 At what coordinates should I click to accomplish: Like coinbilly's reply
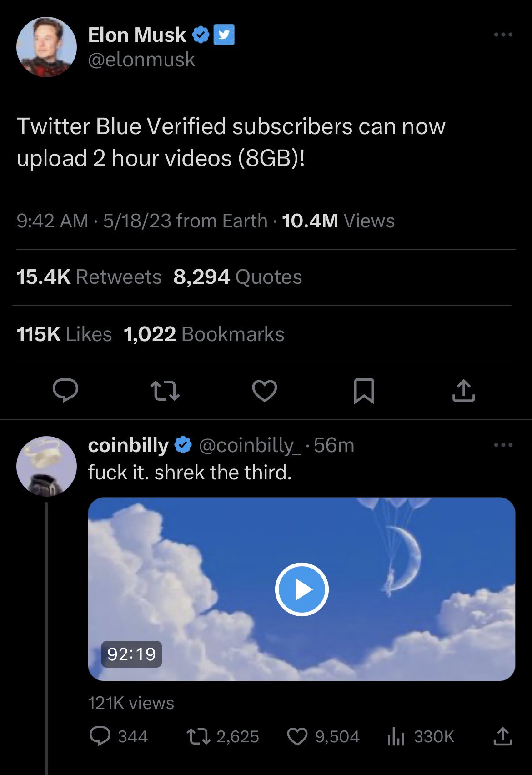[x=297, y=736]
